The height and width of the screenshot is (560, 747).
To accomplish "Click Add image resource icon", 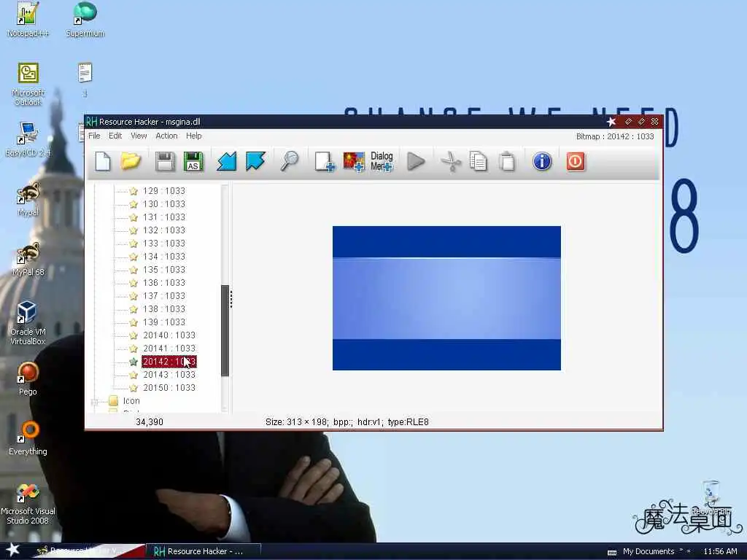I will click(354, 161).
